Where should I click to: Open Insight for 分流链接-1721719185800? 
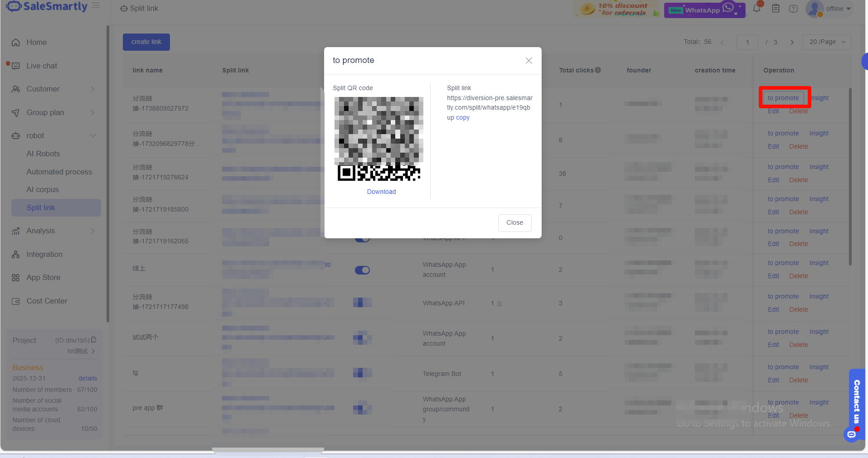[x=819, y=199]
